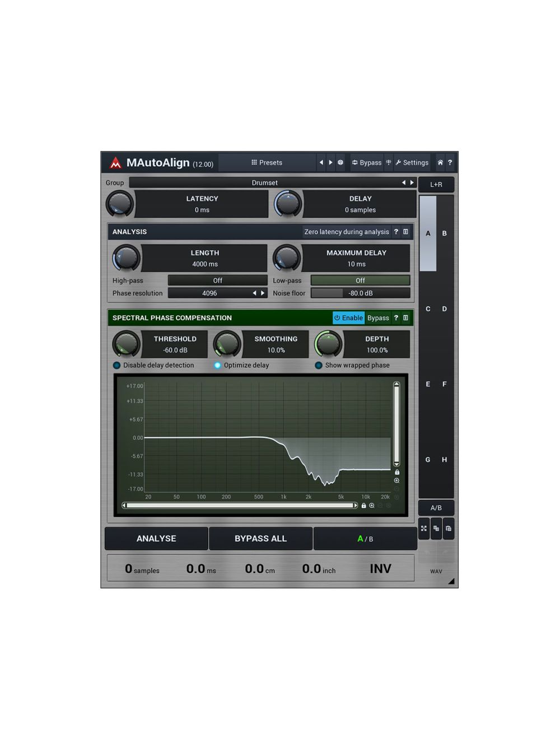Switch to preset slot B

point(444,233)
